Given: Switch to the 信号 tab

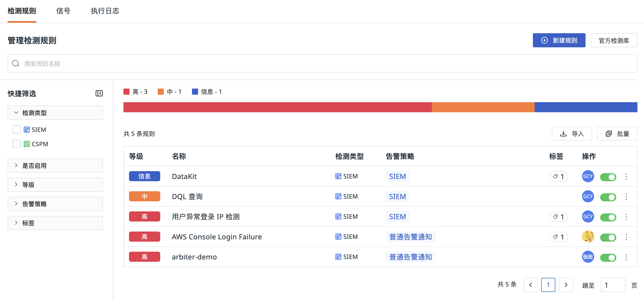Looking at the screenshot, I should 63,11.
